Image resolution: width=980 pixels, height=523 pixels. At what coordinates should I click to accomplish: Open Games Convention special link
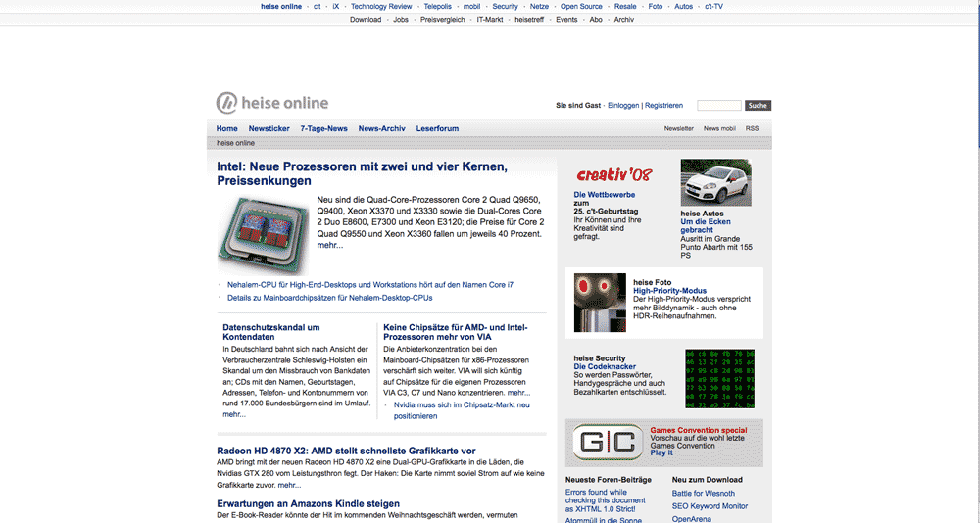[698, 430]
